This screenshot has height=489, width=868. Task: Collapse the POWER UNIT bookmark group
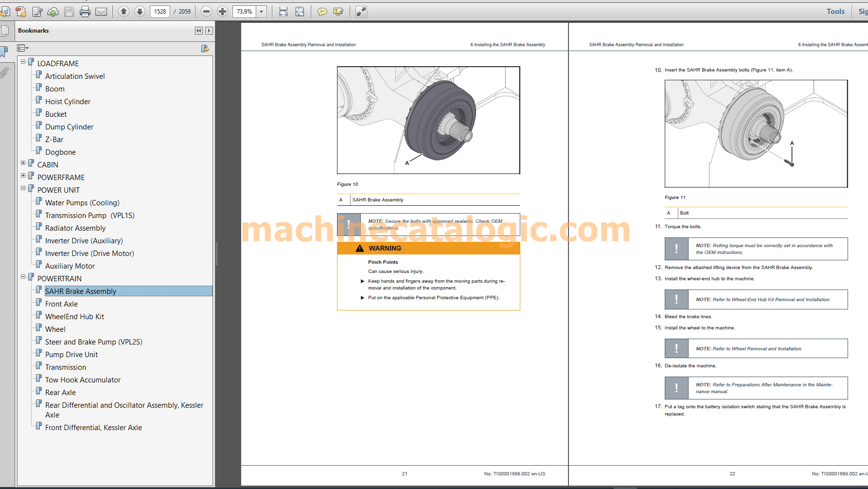[23, 188]
